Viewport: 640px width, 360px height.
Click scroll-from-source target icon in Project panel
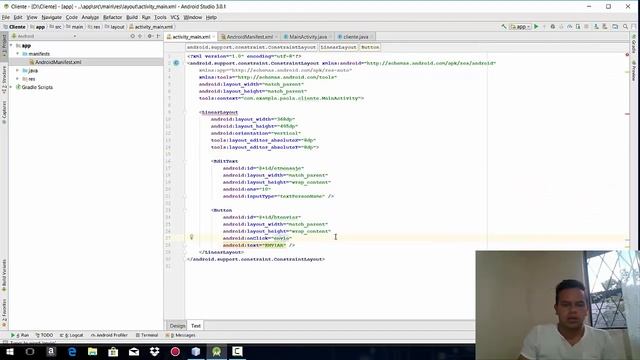click(132, 36)
